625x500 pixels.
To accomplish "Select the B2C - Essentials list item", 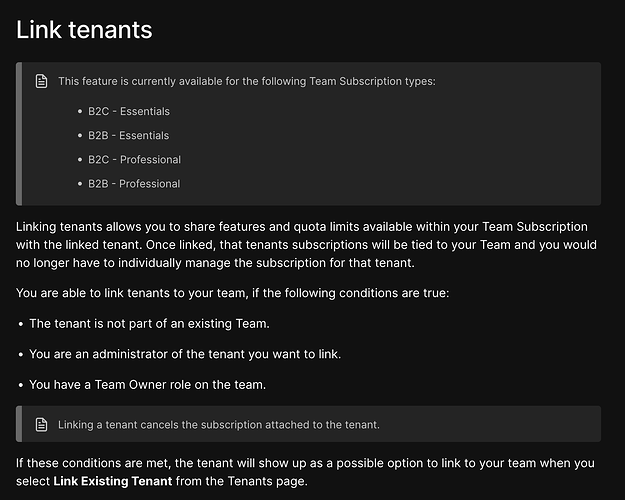I will coord(129,111).
